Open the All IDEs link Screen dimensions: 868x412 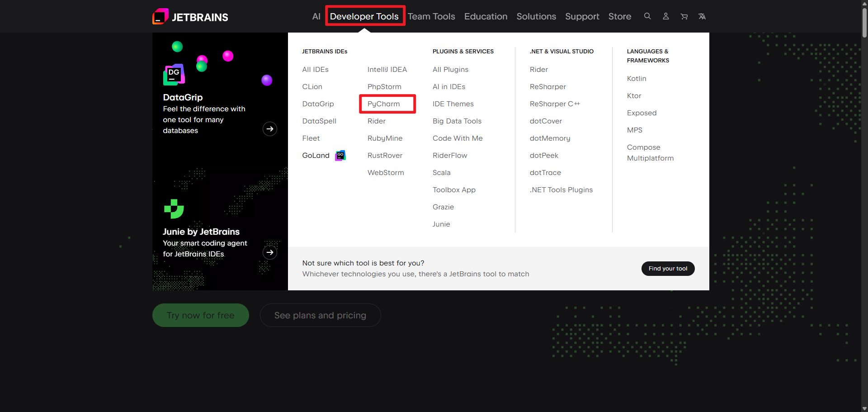[x=316, y=70]
